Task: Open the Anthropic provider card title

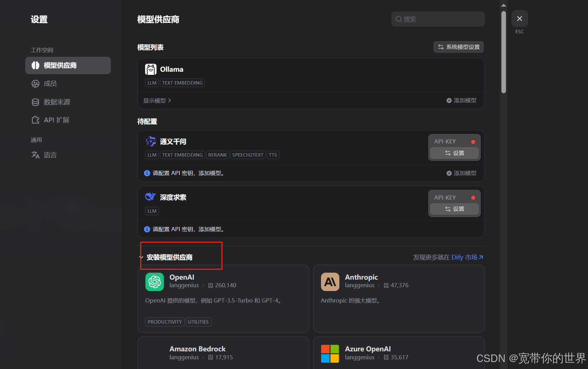Action: [x=361, y=277]
